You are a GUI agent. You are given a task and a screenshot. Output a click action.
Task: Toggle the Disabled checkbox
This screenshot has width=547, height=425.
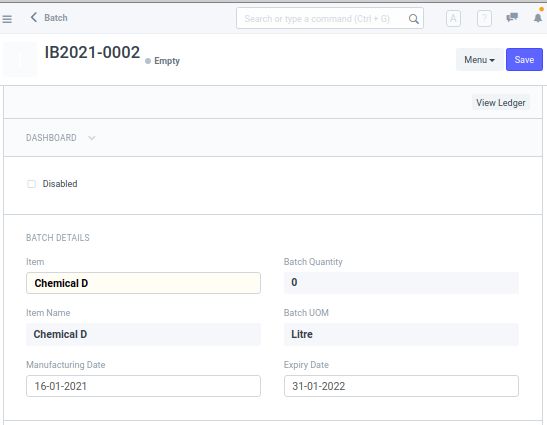click(31, 184)
